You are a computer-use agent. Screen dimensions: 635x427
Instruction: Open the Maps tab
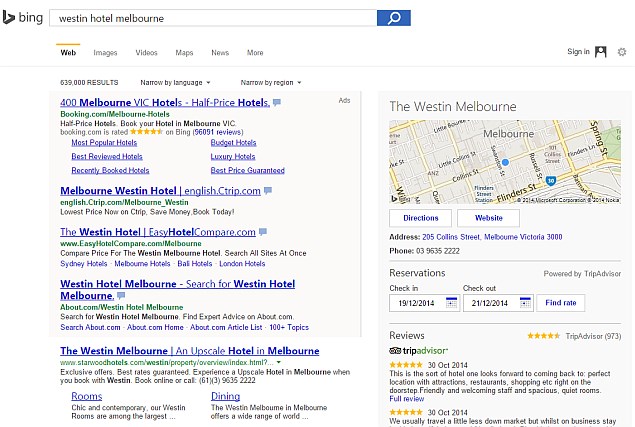(184, 53)
